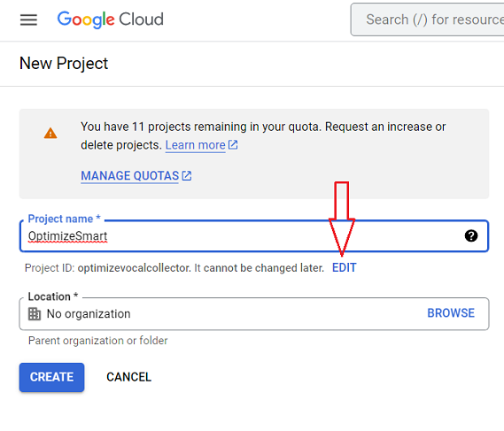Image resolution: width=504 pixels, height=431 pixels.
Task: Click the Google Cloud logo
Action: 110,19
